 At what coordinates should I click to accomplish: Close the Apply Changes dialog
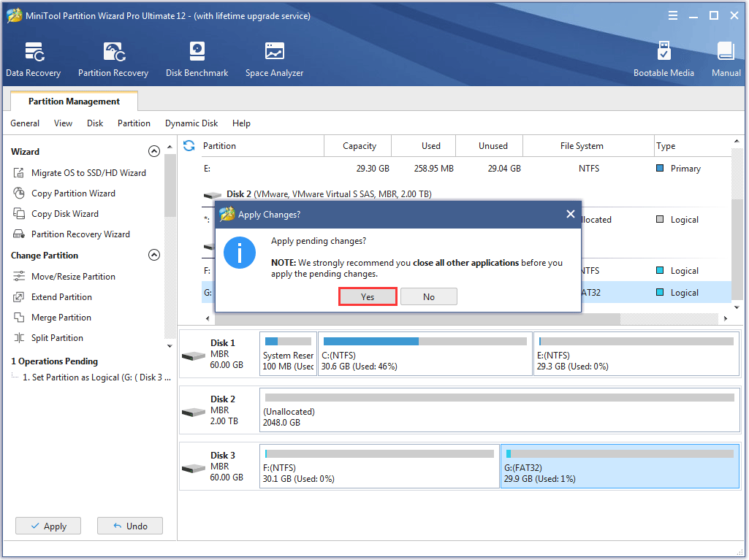pyautogui.click(x=570, y=214)
